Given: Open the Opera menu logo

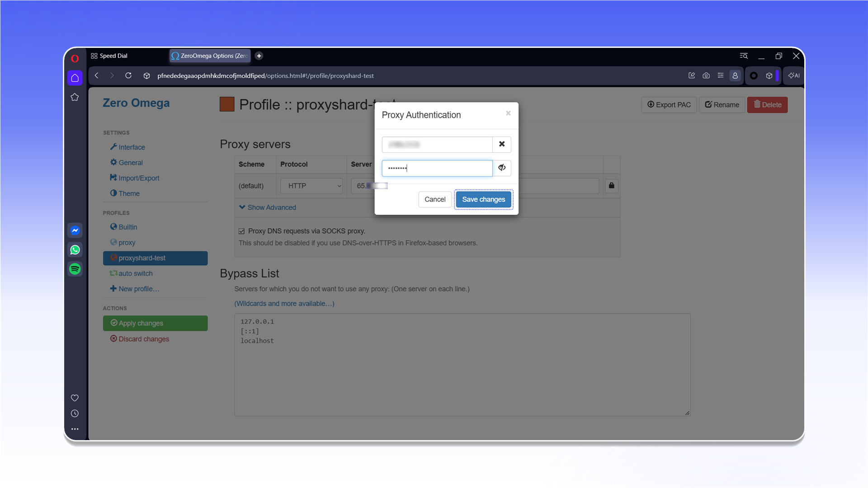Looking at the screenshot, I should (x=75, y=58).
